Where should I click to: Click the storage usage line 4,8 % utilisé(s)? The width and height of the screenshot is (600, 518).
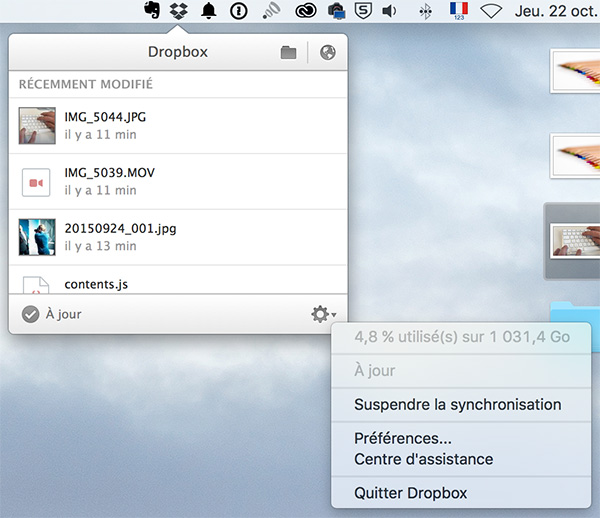pyautogui.click(x=462, y=337)
